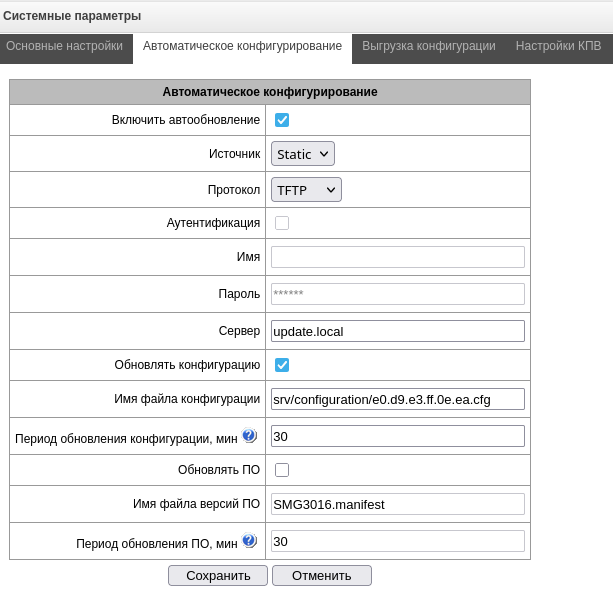Image resolution: width=613 pixels, height=598 pixels.
Task: Toggle the Обновлять конфигурацию checkbox
Action: [282, 365]
